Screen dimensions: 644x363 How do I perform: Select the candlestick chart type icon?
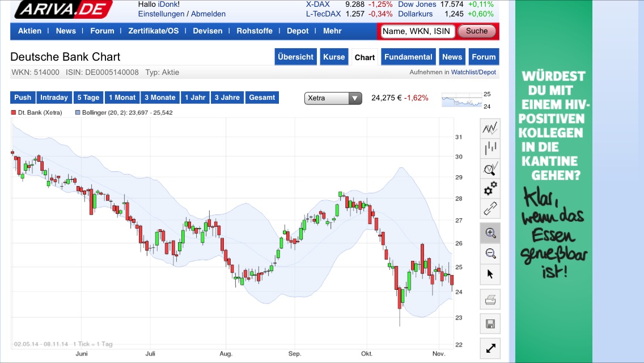point(490,149)
